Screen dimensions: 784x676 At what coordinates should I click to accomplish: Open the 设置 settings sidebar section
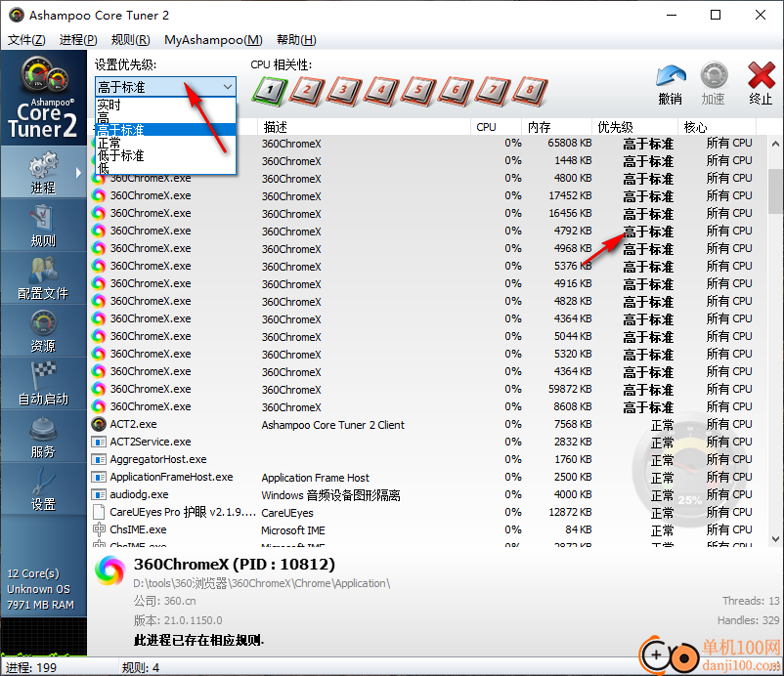[43, 489]
